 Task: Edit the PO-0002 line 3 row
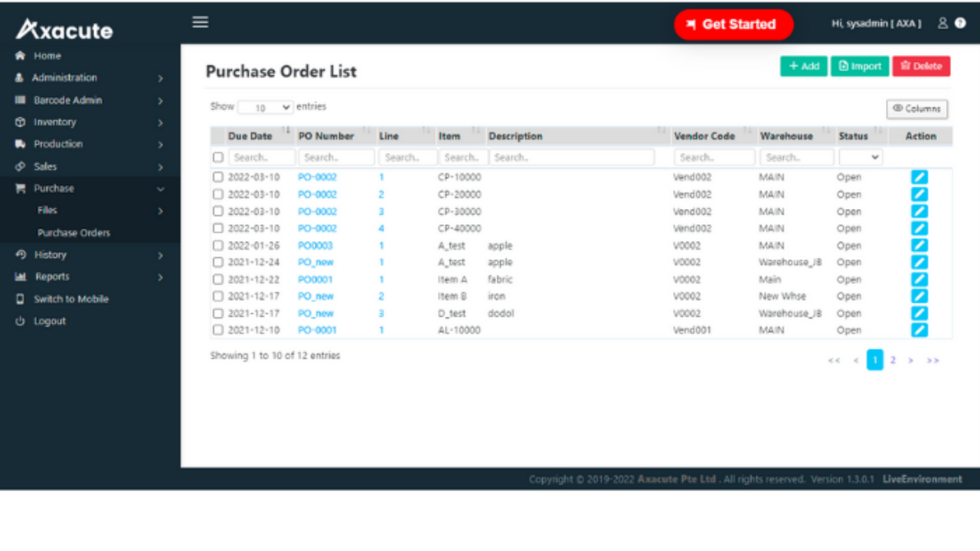click(920, 211)
